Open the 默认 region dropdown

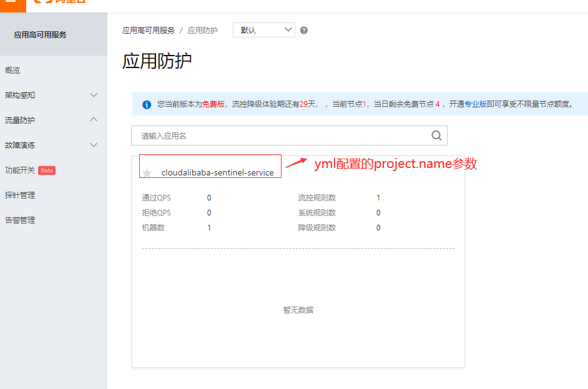[263, 30]
